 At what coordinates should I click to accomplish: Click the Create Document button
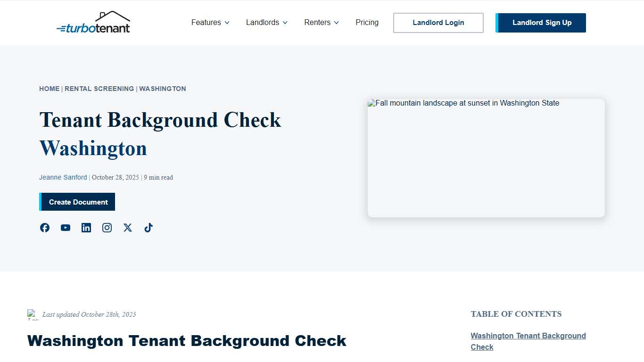[77, 202]
